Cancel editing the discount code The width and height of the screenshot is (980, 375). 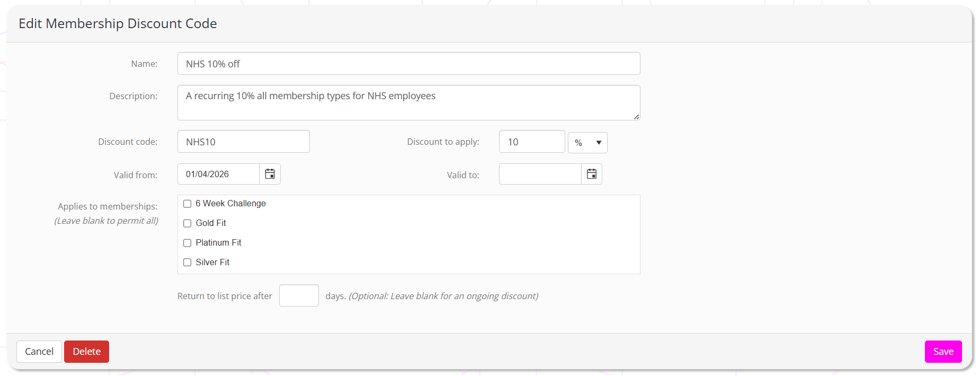[39, 352]
